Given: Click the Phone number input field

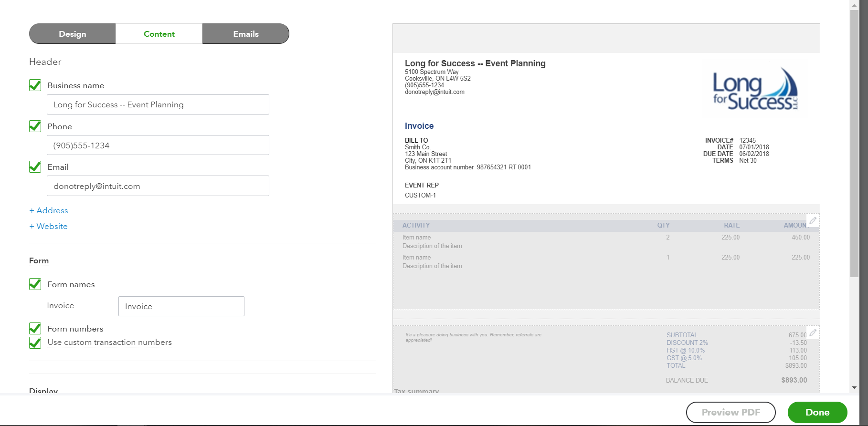Looking at the screenshot, I should pyautogui.click(x=158, y=145).
